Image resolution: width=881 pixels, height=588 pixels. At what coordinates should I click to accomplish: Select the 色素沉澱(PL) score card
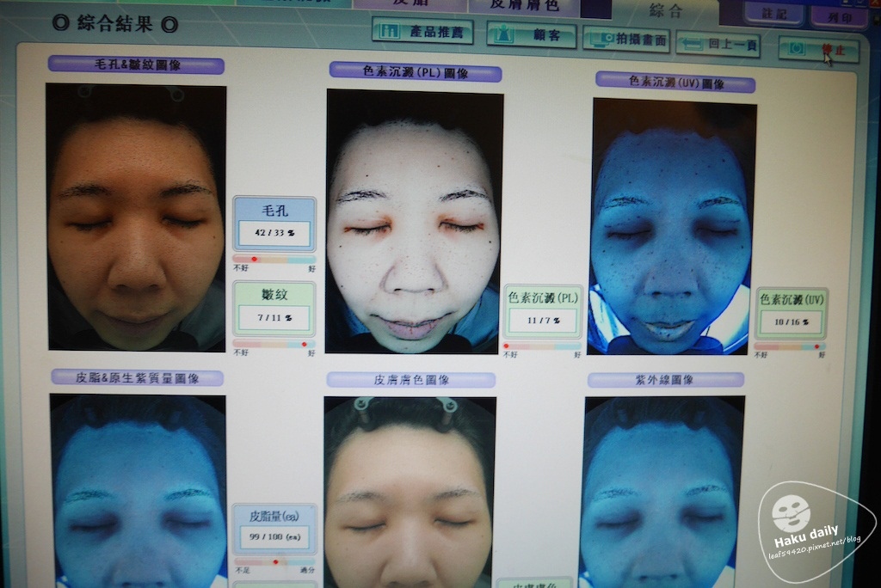point(542,312)
